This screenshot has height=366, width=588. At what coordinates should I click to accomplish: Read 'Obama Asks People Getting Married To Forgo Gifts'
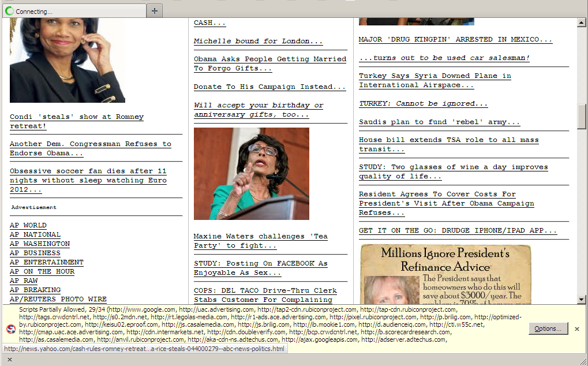270,64
